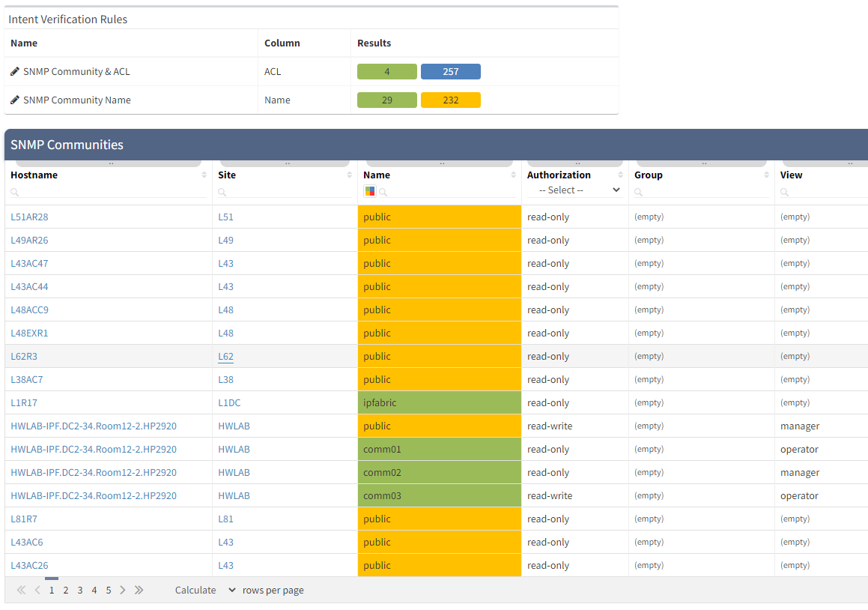
Task: Click the blue 257 result badge
Action: pos(450,72)
